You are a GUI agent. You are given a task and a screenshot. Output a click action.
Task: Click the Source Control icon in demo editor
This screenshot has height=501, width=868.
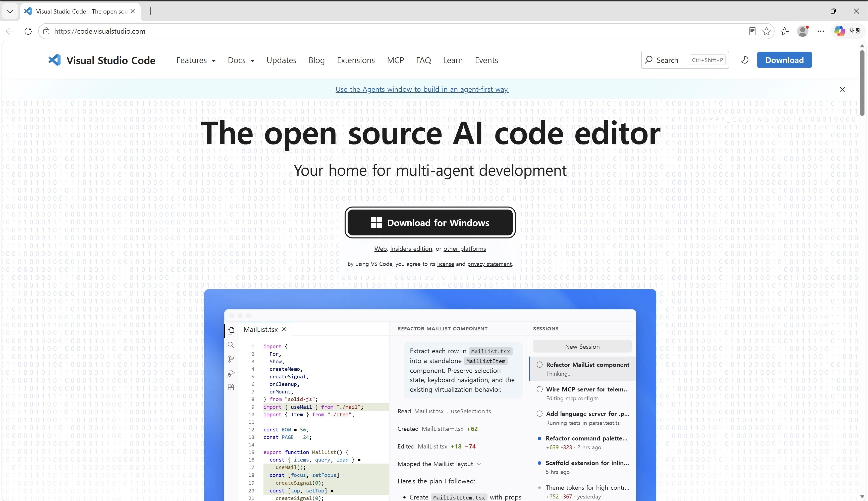coord(231,359)
